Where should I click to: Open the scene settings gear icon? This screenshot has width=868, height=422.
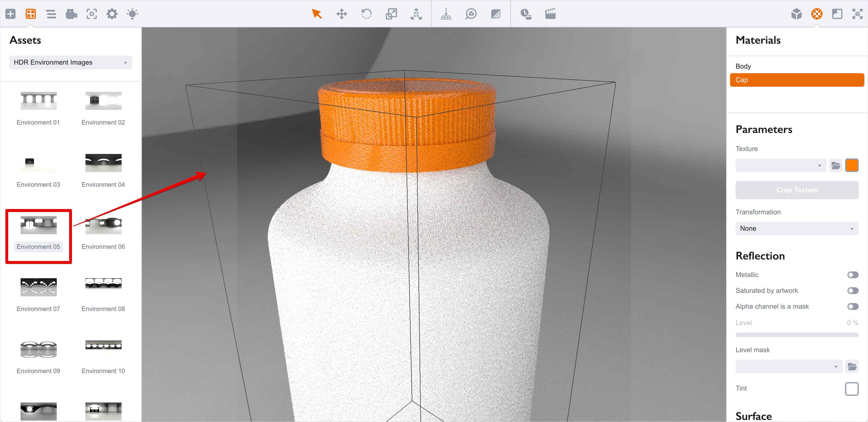pyautogui.click(x=112, y=14)
